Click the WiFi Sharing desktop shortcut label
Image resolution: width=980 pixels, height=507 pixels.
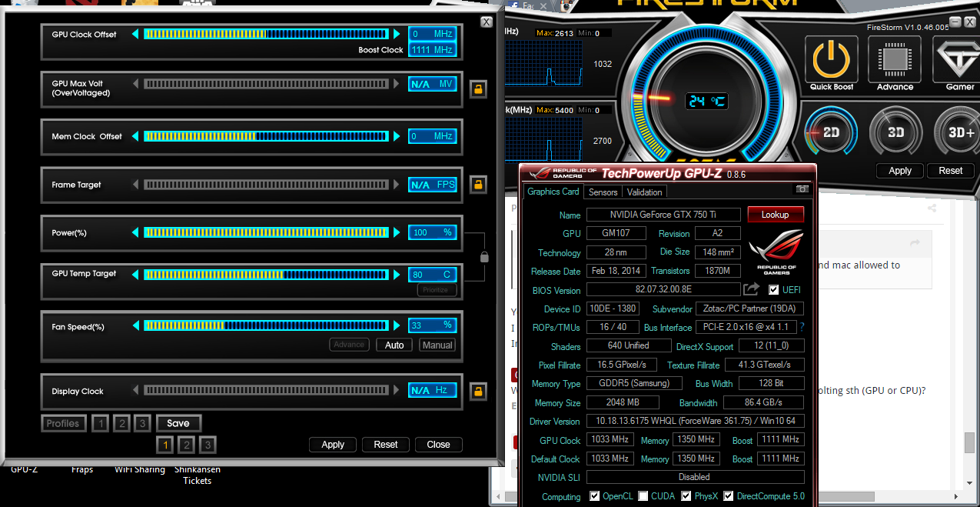140,469
